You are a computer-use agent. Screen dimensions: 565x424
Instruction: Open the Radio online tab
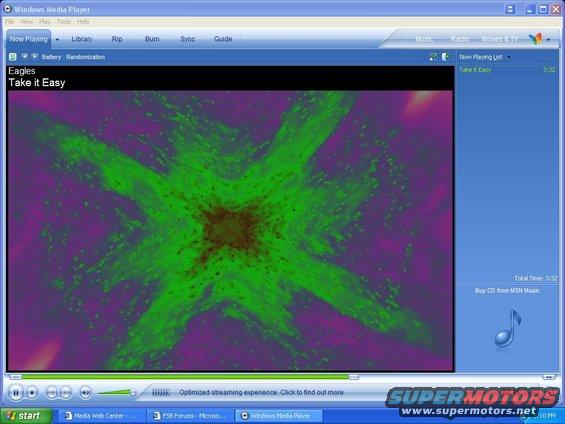pyautogui.click(x=460, y=39)
